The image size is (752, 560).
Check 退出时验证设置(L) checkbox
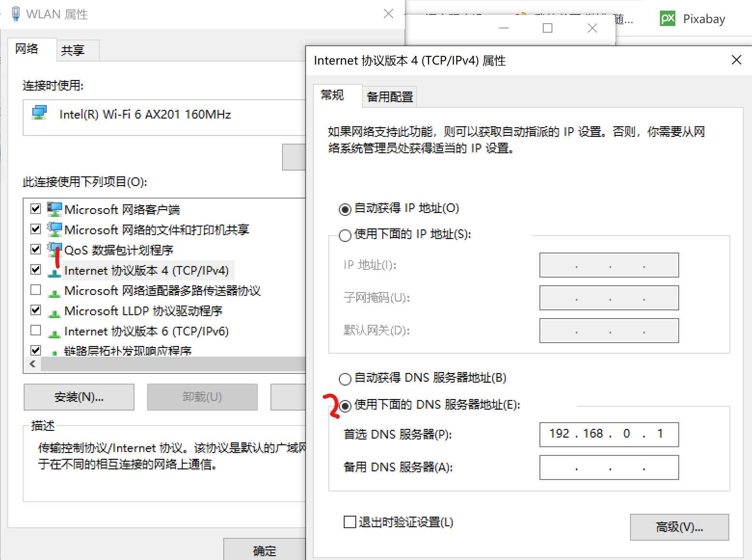pyautogui.click(x=350, y=522)
